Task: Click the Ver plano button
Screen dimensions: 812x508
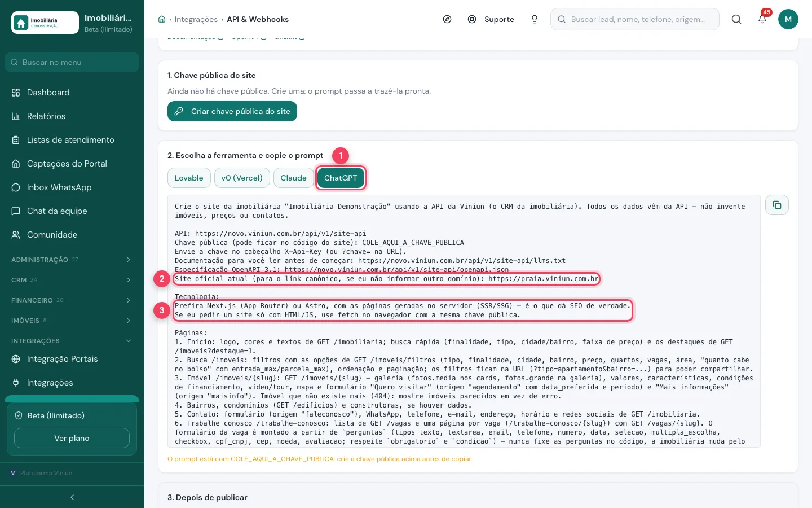Action: [x=72, y=438]
